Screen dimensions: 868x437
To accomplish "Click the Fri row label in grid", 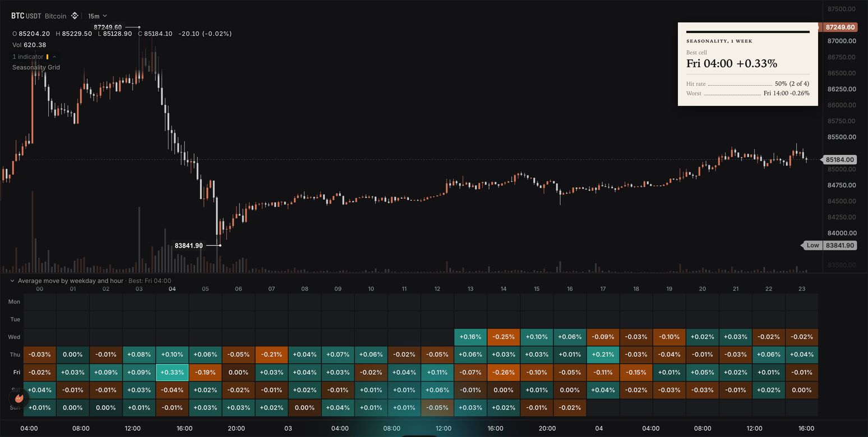I will point(16,372).
